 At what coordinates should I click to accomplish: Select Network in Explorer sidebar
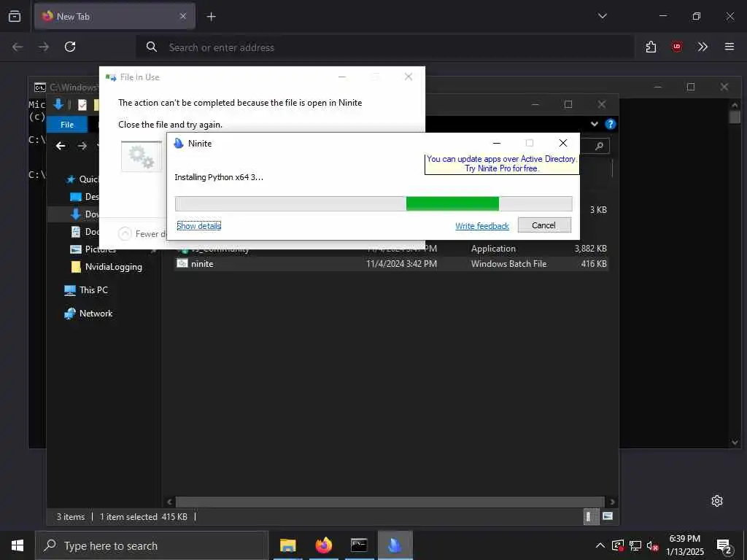[88, 314]
